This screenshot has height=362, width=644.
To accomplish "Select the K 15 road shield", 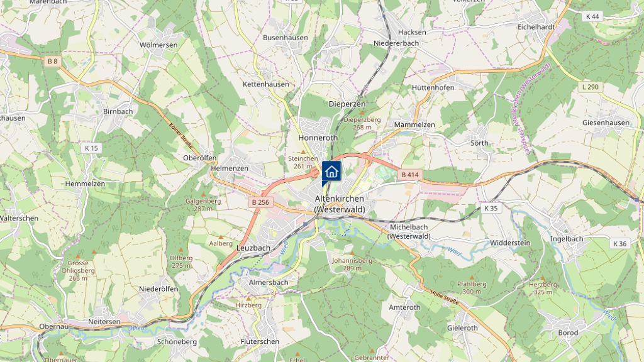I will [x=91, y=148].
